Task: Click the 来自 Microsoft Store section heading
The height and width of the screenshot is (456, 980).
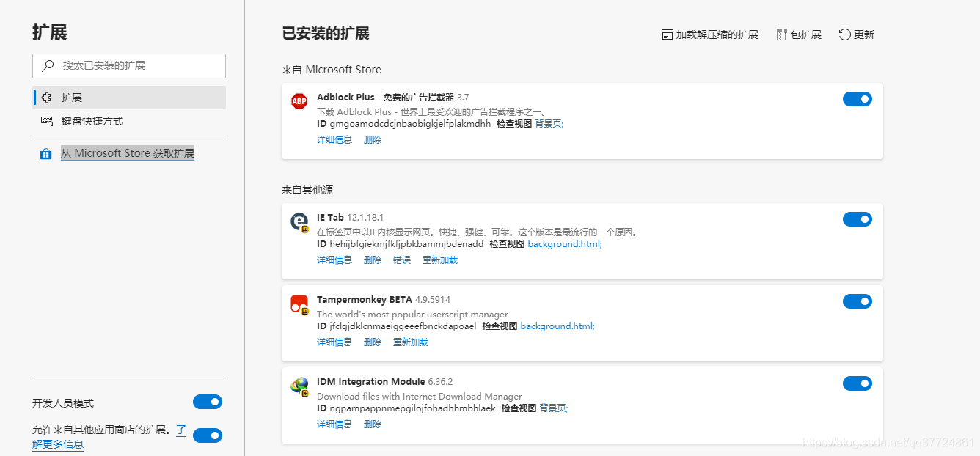Action: click(x=332, y=70)
